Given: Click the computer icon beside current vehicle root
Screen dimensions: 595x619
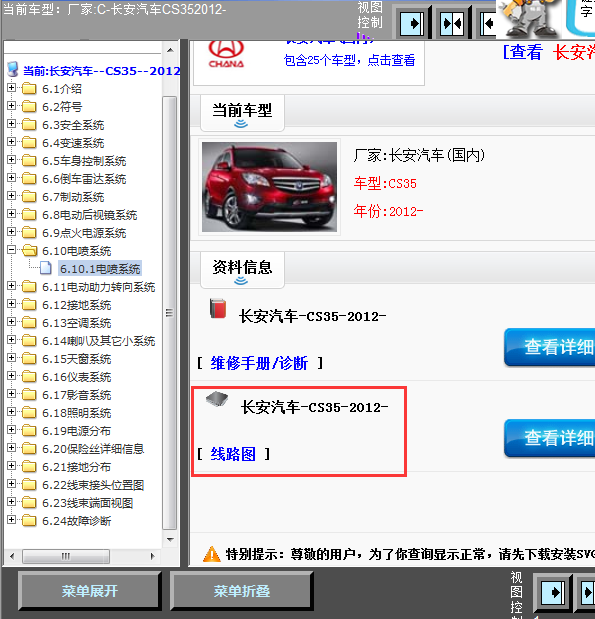Looking at the screenshot, I should point(13,69).
